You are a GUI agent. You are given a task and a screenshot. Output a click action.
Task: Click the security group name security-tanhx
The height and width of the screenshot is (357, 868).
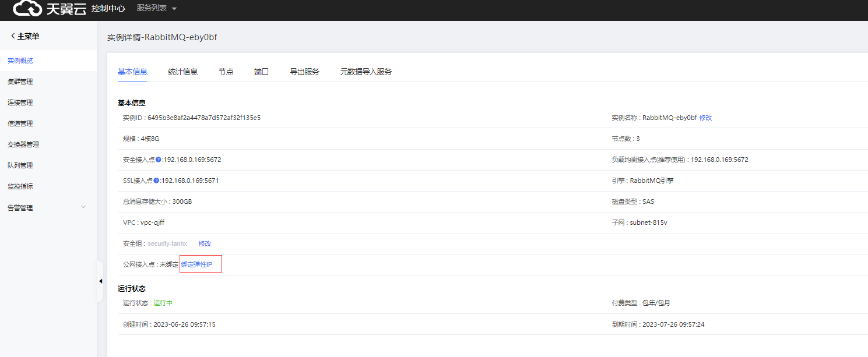(167, 243)
